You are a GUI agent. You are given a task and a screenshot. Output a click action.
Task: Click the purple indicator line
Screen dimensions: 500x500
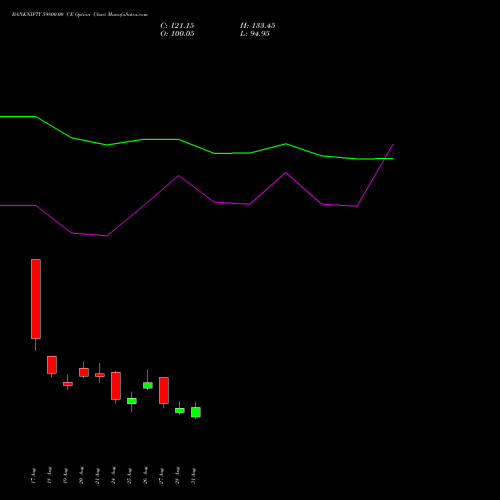point(197,190)
